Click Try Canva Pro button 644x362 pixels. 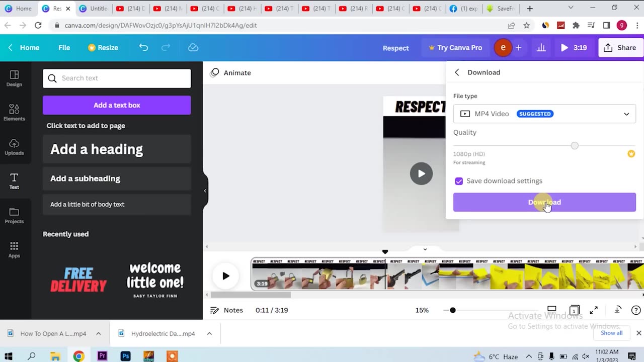455,47
